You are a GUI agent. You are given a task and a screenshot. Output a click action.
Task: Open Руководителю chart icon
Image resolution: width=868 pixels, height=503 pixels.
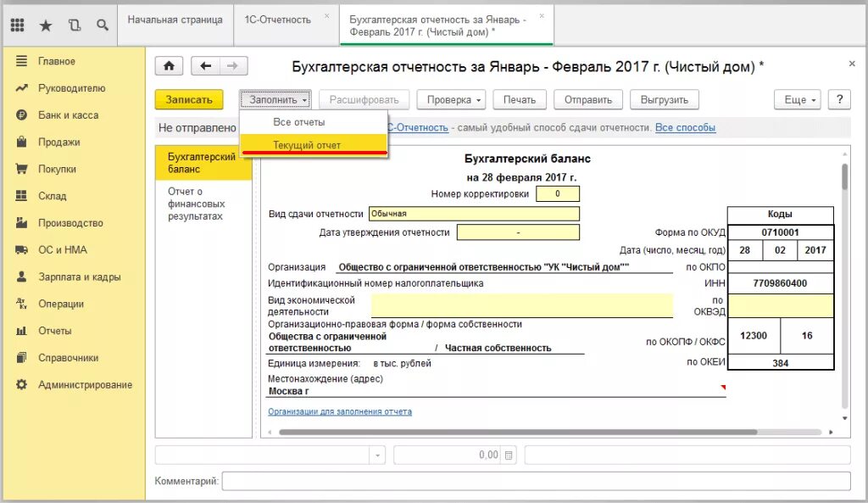point(21,88)
